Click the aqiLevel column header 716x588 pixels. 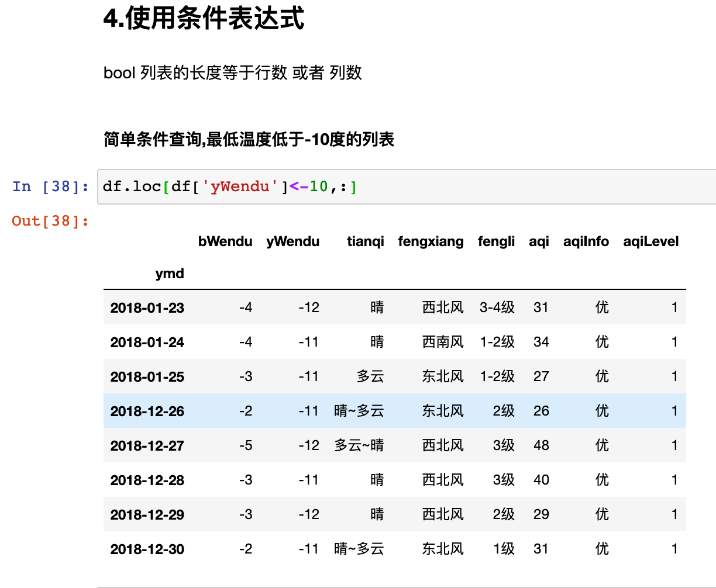click(x=650, y=241)
